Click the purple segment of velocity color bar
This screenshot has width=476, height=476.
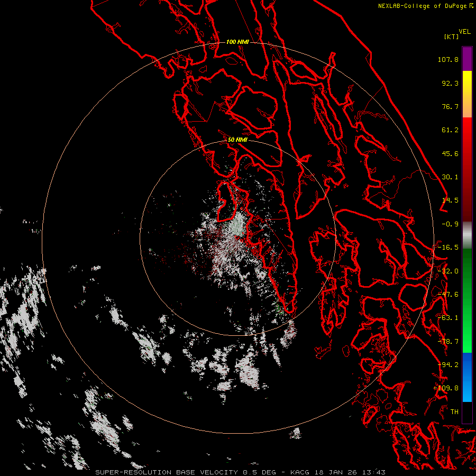pos(467,59)
